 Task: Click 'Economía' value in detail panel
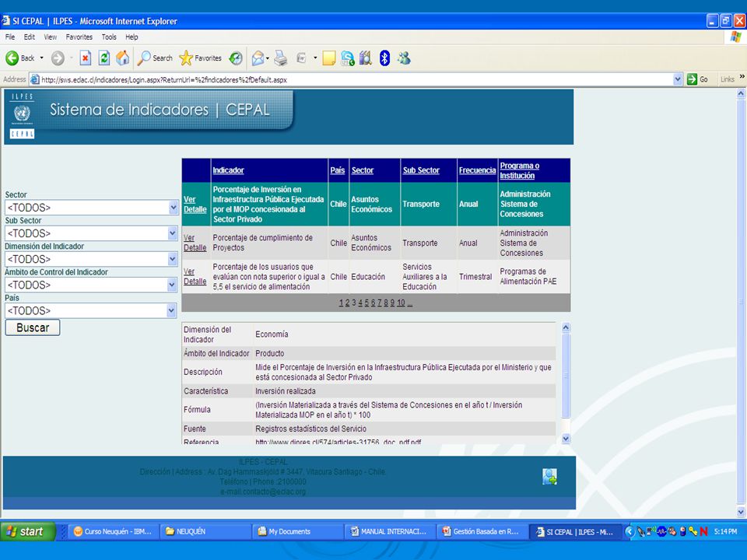(272, 334)
